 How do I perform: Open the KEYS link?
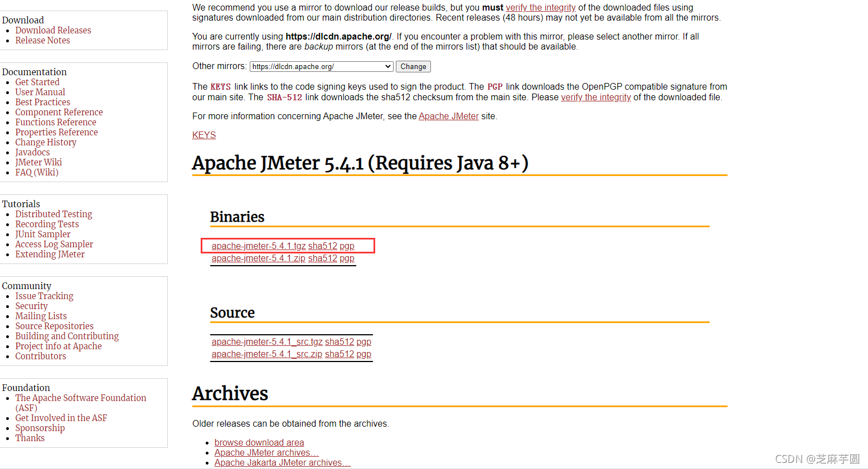pyautogui.click(x=204, y=135)
